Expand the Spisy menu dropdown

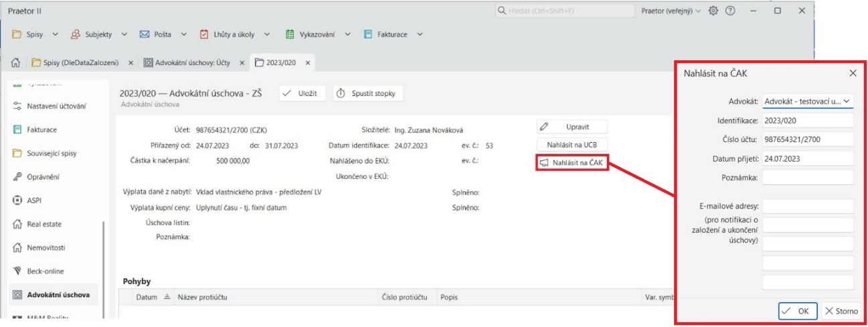(x=35, y=34)
